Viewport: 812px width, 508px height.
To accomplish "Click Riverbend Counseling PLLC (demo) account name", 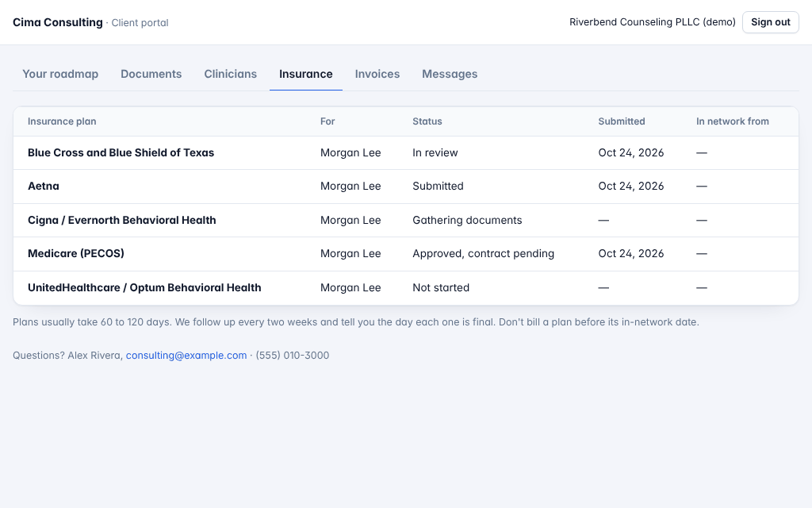I will 653,22.
